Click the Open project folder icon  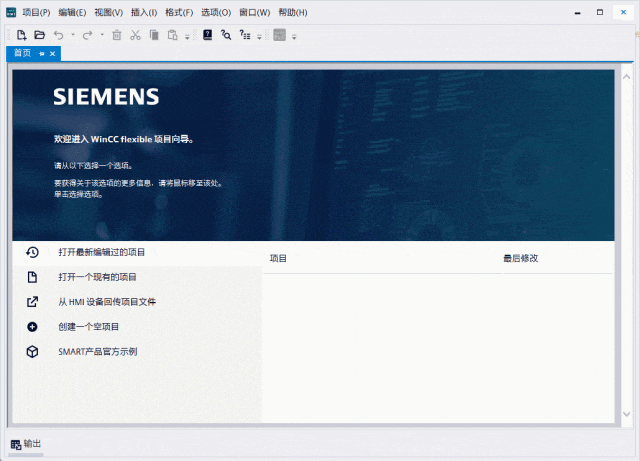(40, 35)
